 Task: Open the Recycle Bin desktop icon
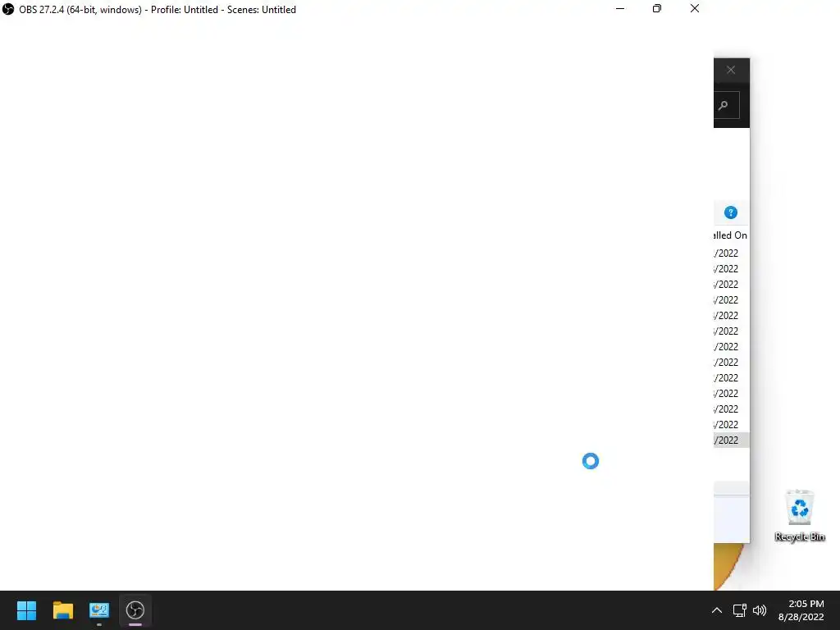coord(799,515)
